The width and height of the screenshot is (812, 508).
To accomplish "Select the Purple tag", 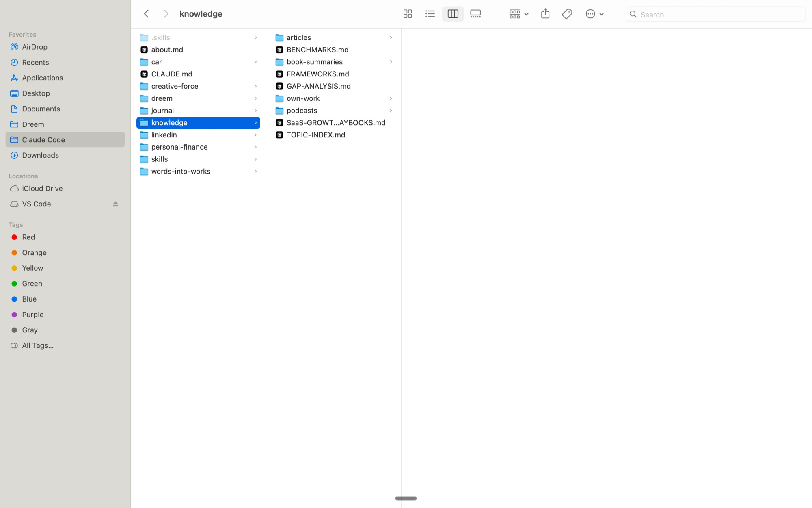I will tap(32, 315).
